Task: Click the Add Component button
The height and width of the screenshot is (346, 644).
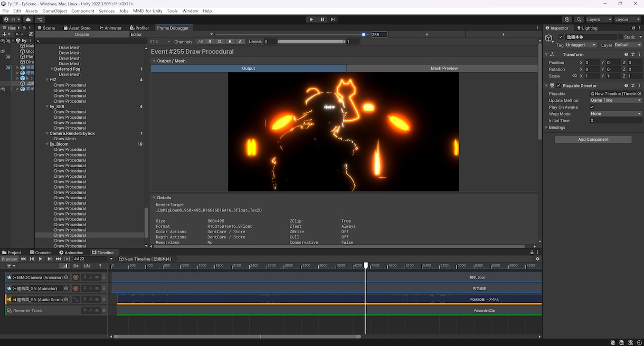Action: click(593, 140)
